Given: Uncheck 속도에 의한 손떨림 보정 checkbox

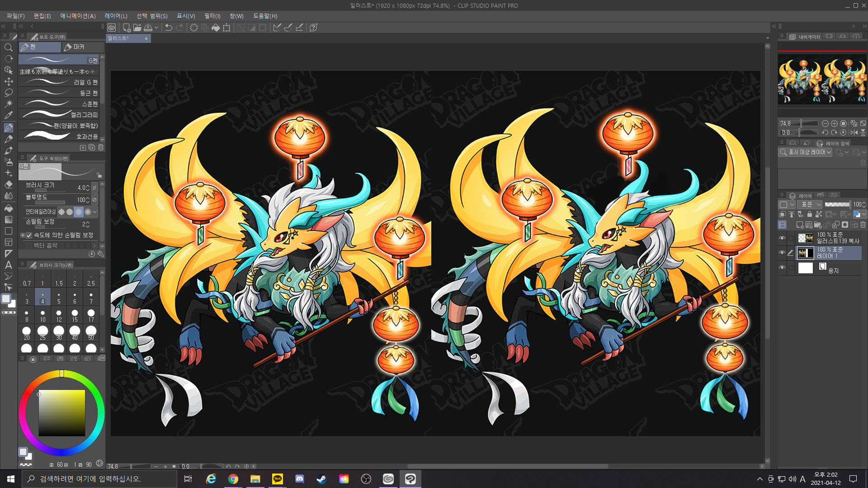Looking at the screenshot, I should pyautogui.click(x=29, y=235).
